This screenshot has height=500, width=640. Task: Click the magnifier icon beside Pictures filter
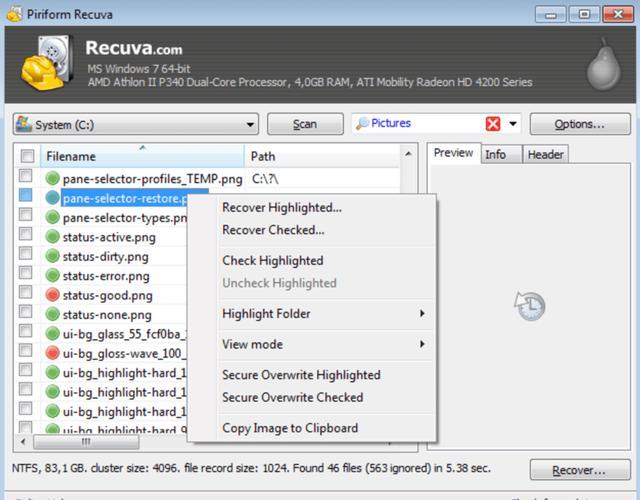tap(362, 123)
